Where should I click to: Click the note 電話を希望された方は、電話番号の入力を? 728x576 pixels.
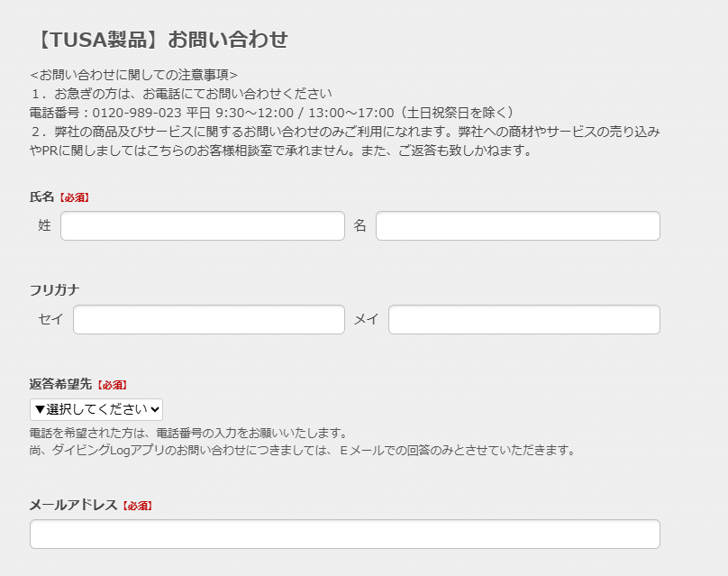(x=188, y=434)
